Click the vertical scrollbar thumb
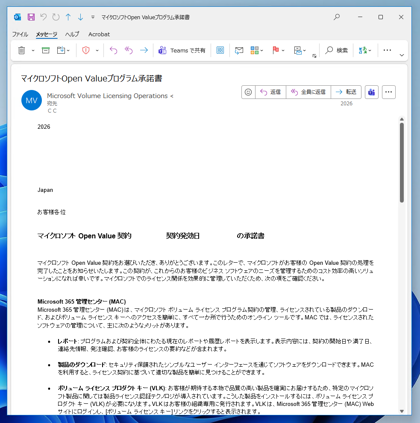The height and width of the screenshot is (423, 420). (x=402, y=163)
